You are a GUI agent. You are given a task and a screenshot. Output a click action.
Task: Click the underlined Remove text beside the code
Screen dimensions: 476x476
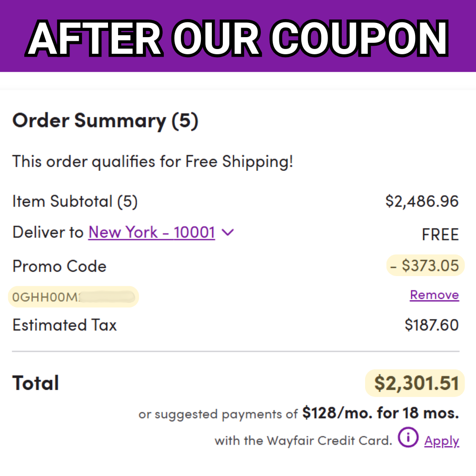pyautogui.click(x=434, y=295)
